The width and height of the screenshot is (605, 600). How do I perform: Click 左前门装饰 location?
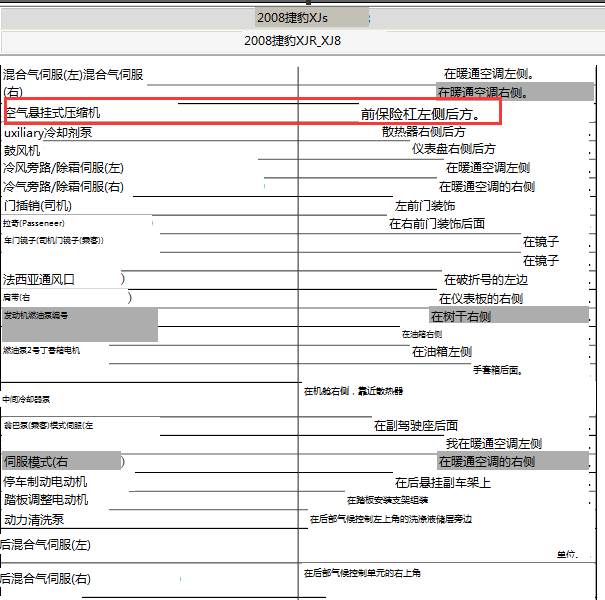point(425,206)
